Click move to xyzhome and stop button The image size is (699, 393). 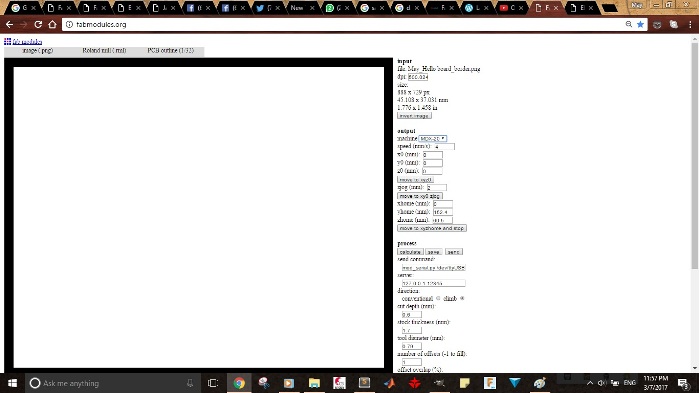[432, 228]
